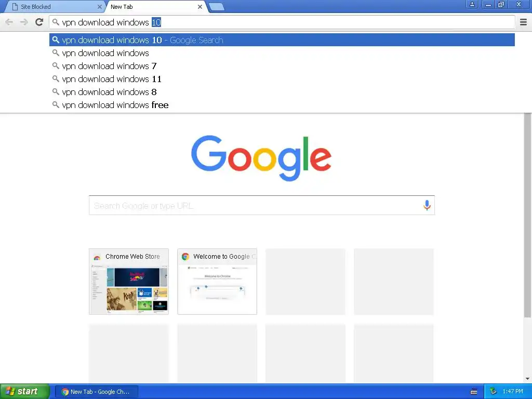Close the New Tab tab
The height and width of the screenshot is (399, 532).
[x=200, y=7]
